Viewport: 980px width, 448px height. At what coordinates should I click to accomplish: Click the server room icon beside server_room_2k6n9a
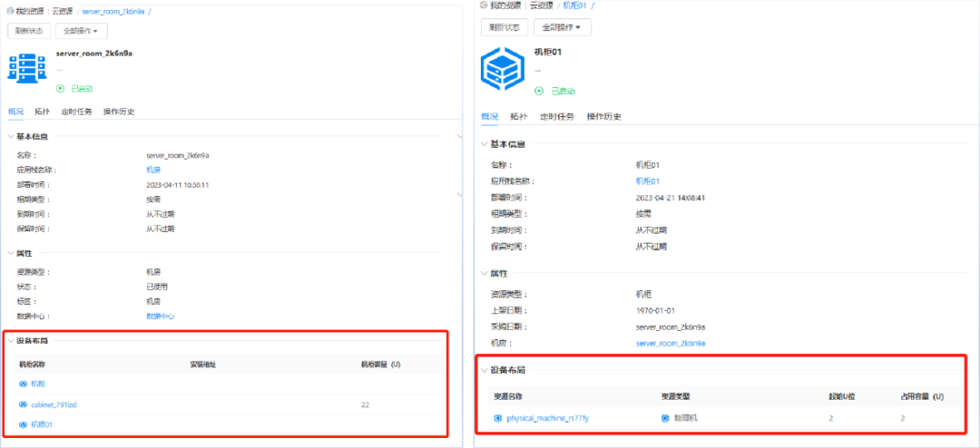[x=27, y=67]
